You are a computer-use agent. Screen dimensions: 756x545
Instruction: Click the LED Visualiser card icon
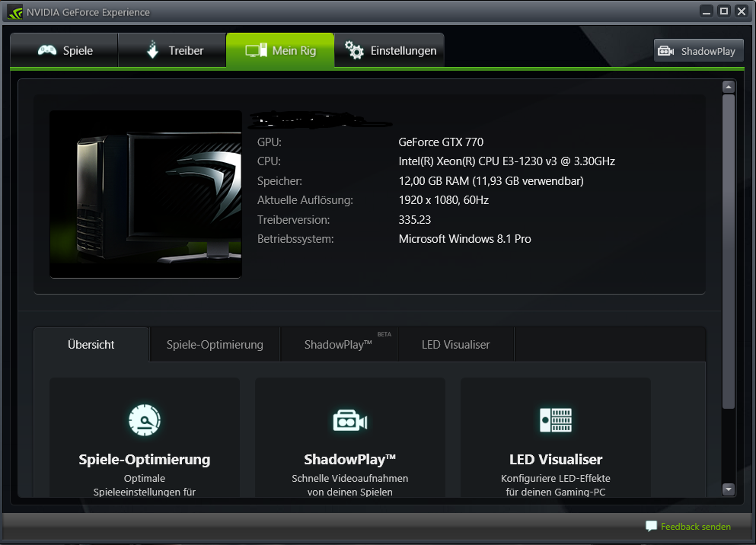click(x=556, y=419)
